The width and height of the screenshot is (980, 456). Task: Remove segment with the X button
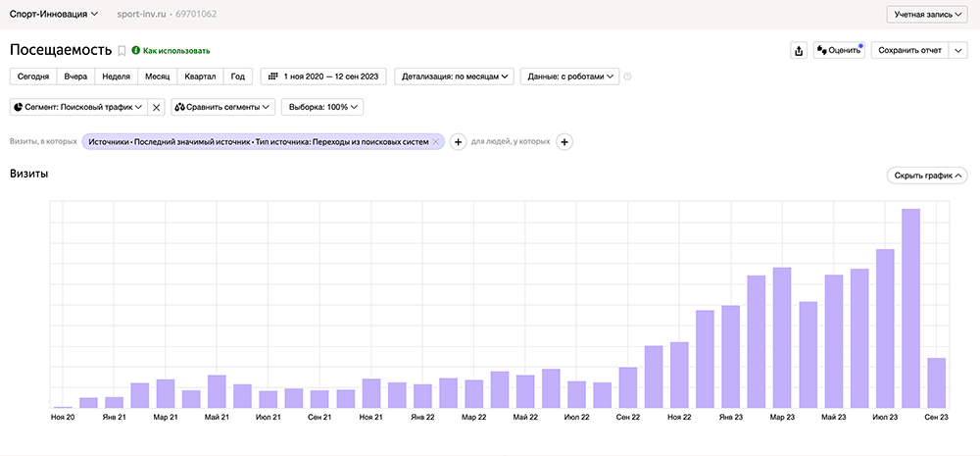(156, 107)
